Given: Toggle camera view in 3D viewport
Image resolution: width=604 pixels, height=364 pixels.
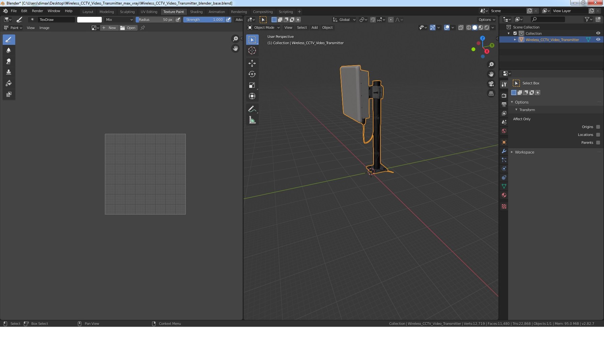Looking at the screenshot, I should pyautogui.click(x=491, y=84).
